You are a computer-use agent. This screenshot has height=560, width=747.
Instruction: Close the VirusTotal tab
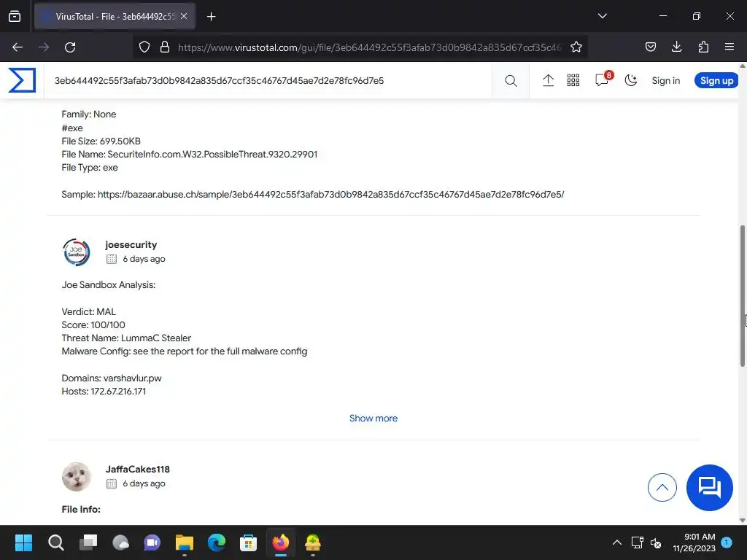184,16
